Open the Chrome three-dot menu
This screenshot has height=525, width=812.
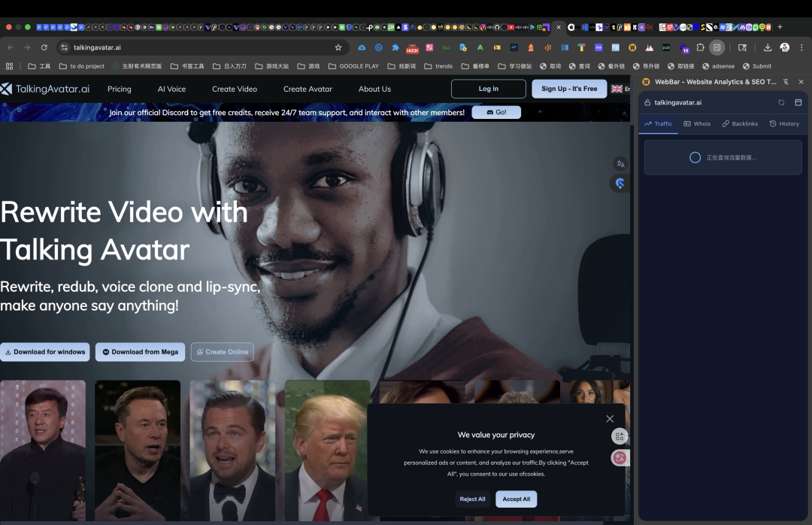(x=801, y=47)
